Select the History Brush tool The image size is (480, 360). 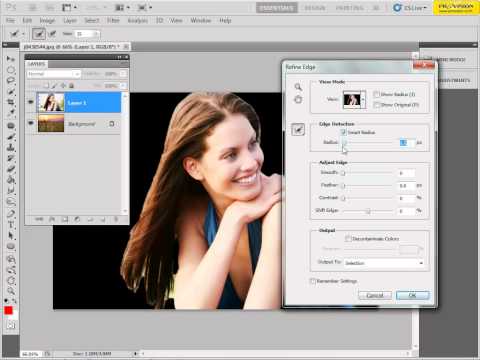(11, 158)
